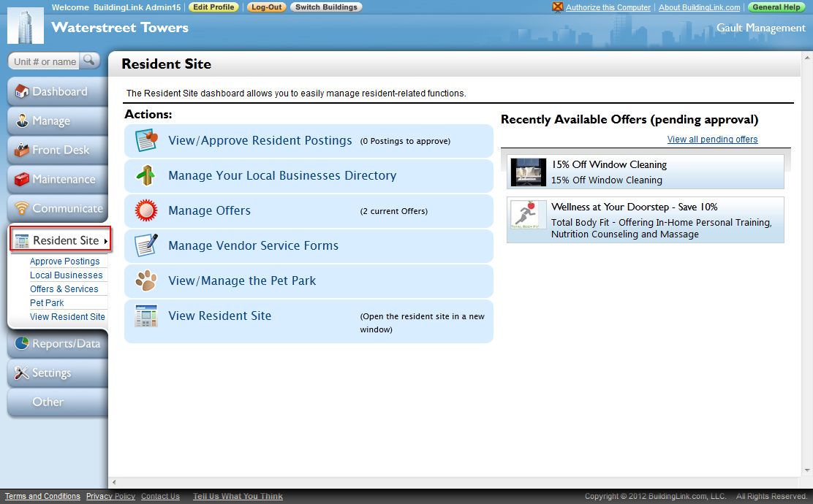Click the Switch Buildings button
This screenshot has width=813, height=504.
[x=326, y=7]
